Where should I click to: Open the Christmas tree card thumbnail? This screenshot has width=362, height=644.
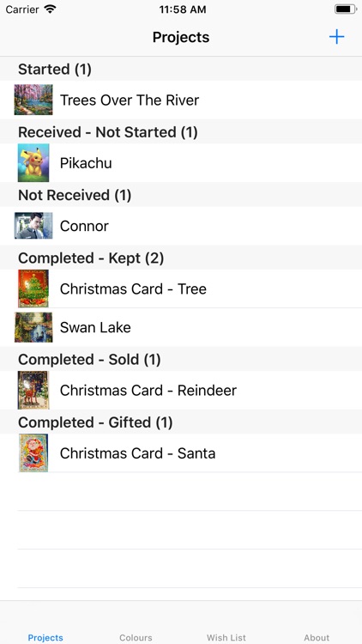tap(33, 289)
